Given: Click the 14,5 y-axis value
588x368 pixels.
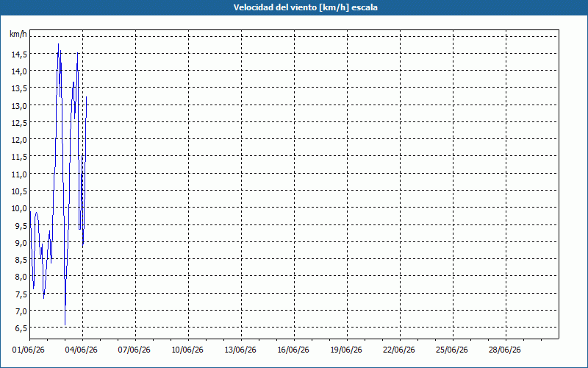Looking at the screenshot, I should pos(19,54).
